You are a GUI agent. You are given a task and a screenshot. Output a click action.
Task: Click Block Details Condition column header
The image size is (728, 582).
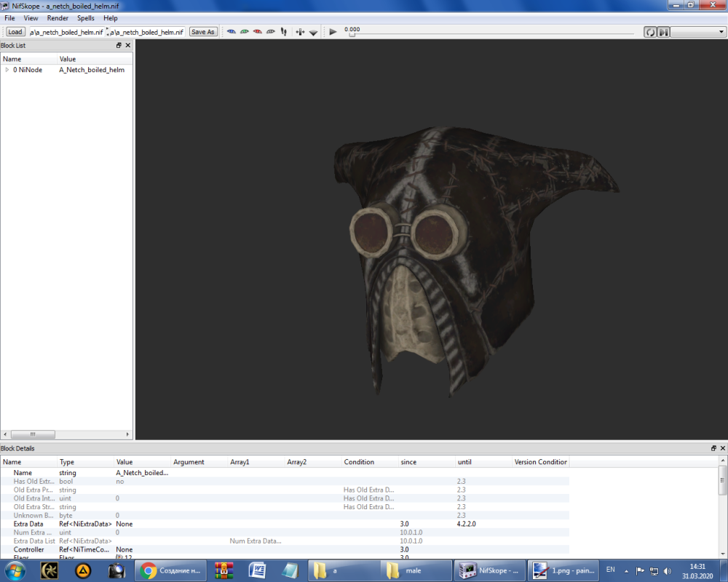point(370,462)
